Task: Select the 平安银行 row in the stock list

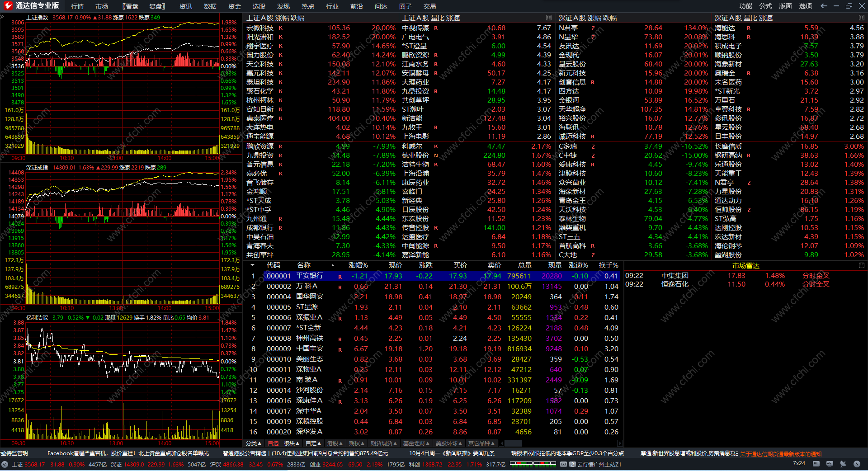Action: (433, 276)
